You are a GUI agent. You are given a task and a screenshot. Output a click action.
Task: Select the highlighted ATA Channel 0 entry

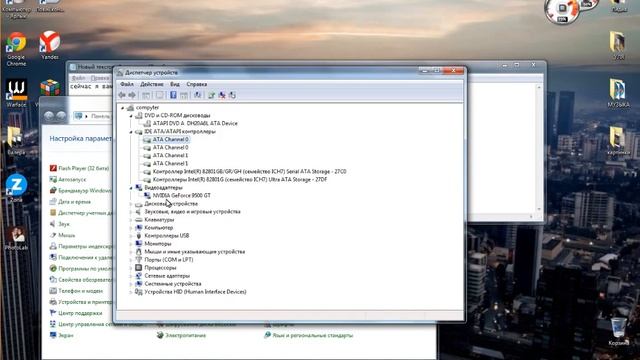(171, 140)
